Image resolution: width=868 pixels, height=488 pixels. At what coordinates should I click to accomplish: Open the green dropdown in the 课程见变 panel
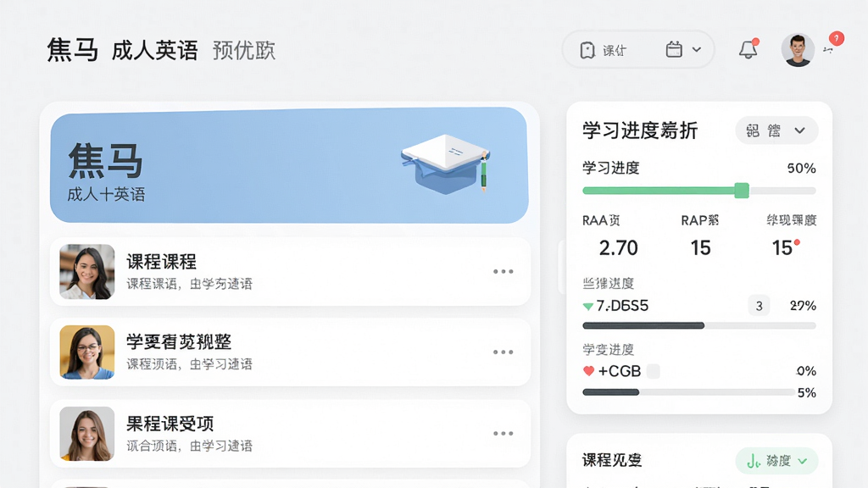[x=776, y=460]
